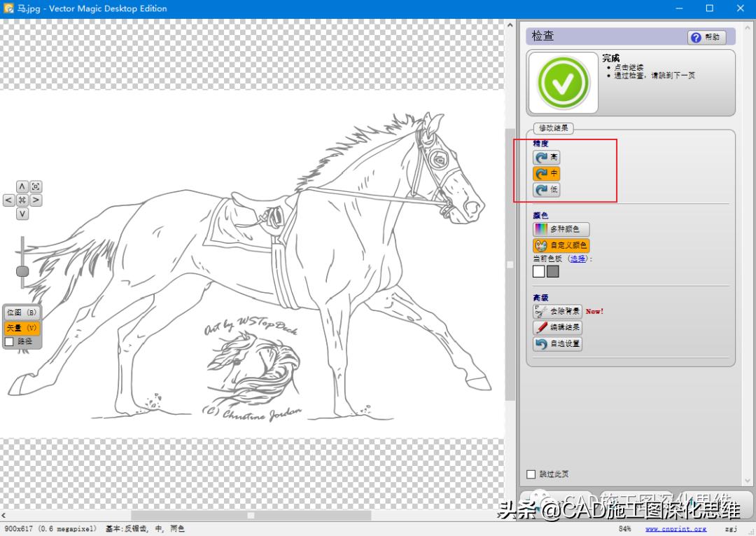Open the 帮助 help button
756x536 pixels.
click(x=706, y=37)
